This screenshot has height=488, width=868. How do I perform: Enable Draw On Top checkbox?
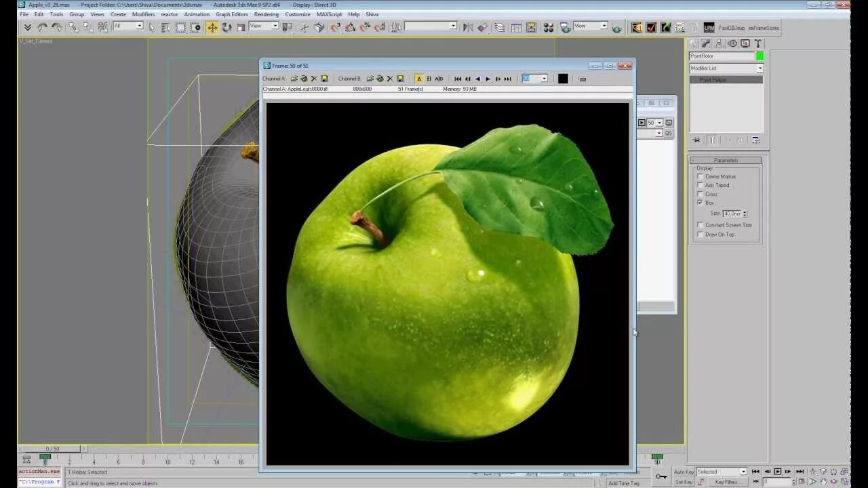[x=701, y=235]
